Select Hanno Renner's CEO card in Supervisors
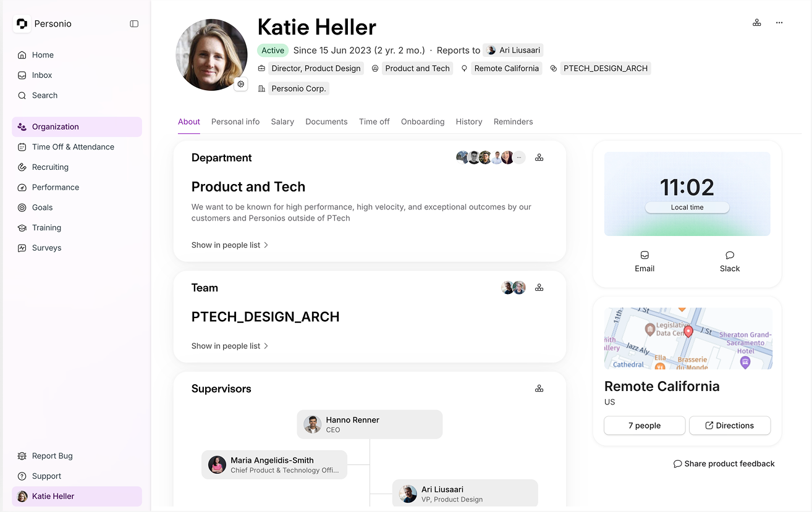The image size is (812, 512). (x=369, y=424)
